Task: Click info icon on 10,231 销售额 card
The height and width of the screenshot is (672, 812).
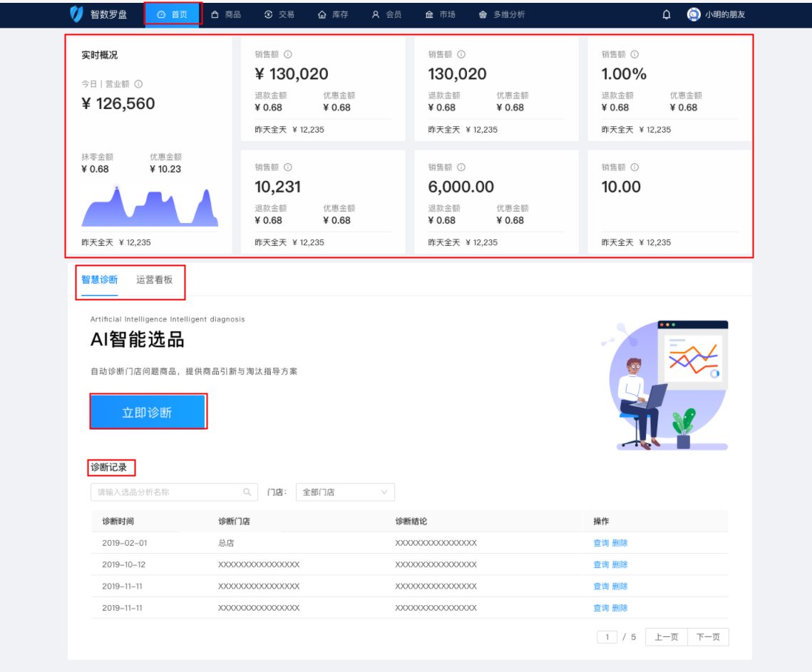Action: [288, 167]
